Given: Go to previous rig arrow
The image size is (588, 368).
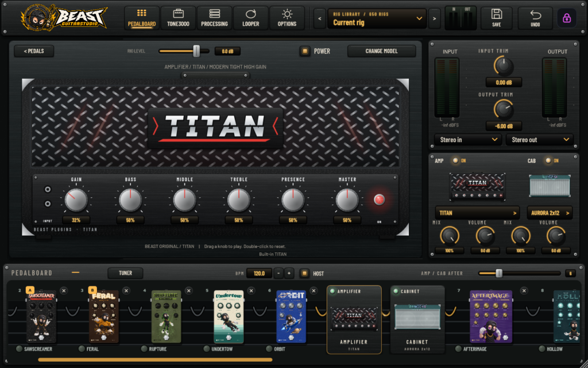Looking at the screenshot, I should coord(319,18).
